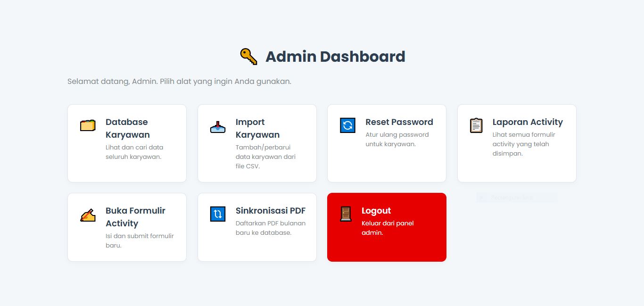This screenshot has height=306, width=644.
Task: Click the door icon inside the red Logout card
Action: [x=347, y=214]
